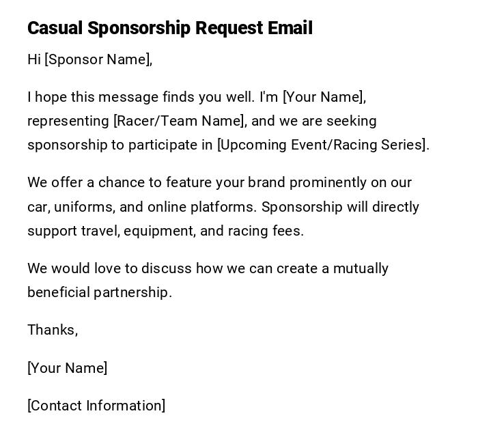The width and height of the screenshot is (478, 448).
Task: Click the [Contact Information] placeholder
Action: click(x=96, y=406)
